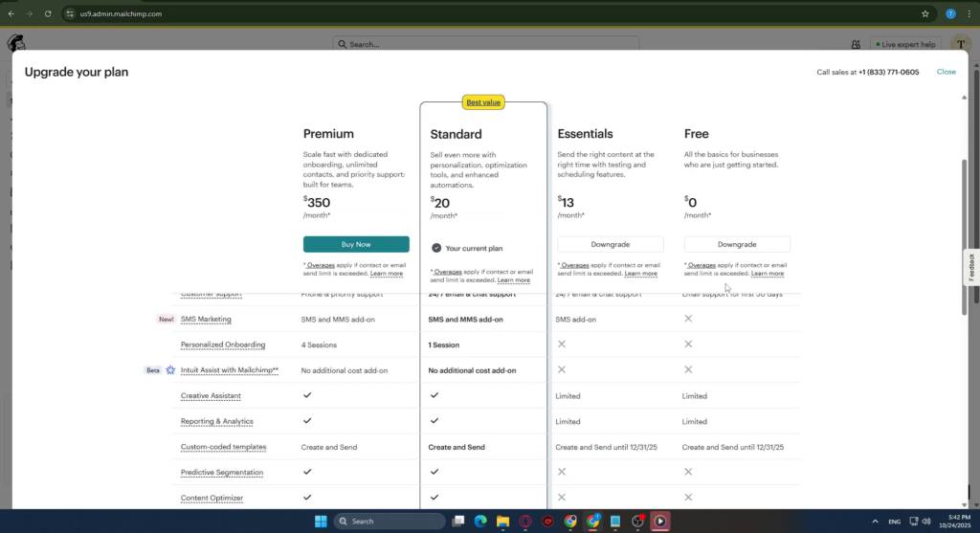Click the Content Optimizer label

(x=212, y=498)
